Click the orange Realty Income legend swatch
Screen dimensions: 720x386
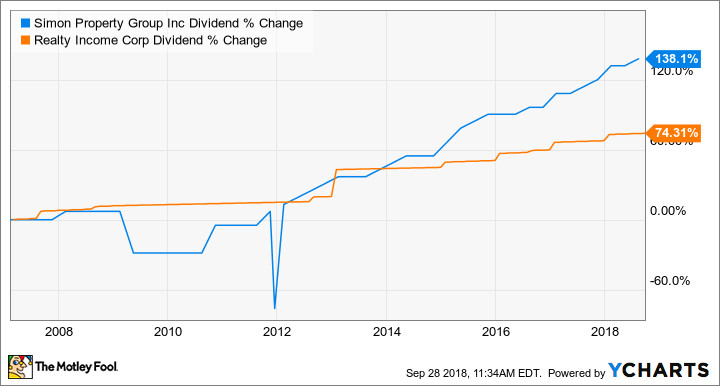(x=25, y=40)
